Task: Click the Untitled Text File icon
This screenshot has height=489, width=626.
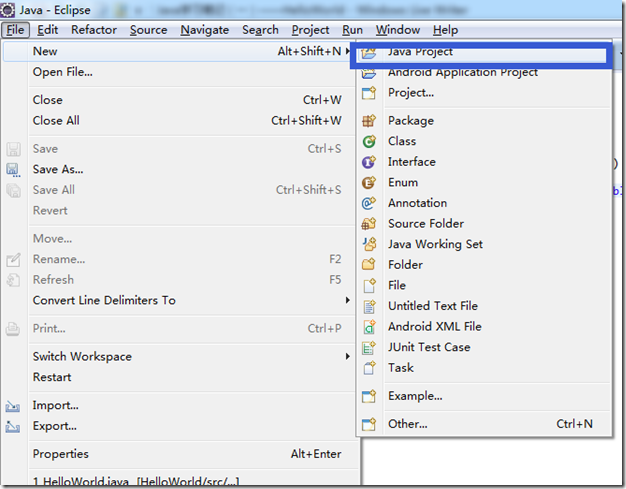Action: click(x=369, y=306)
